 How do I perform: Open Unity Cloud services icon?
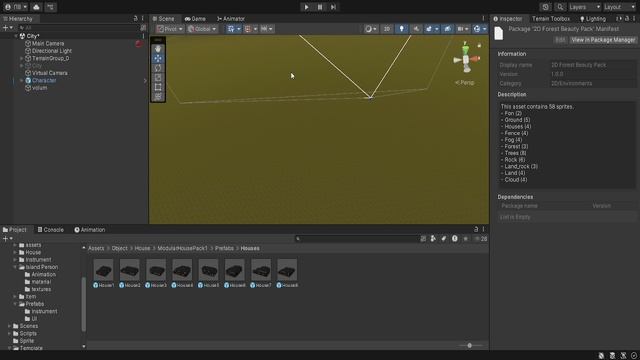click(x=36, y=7)
